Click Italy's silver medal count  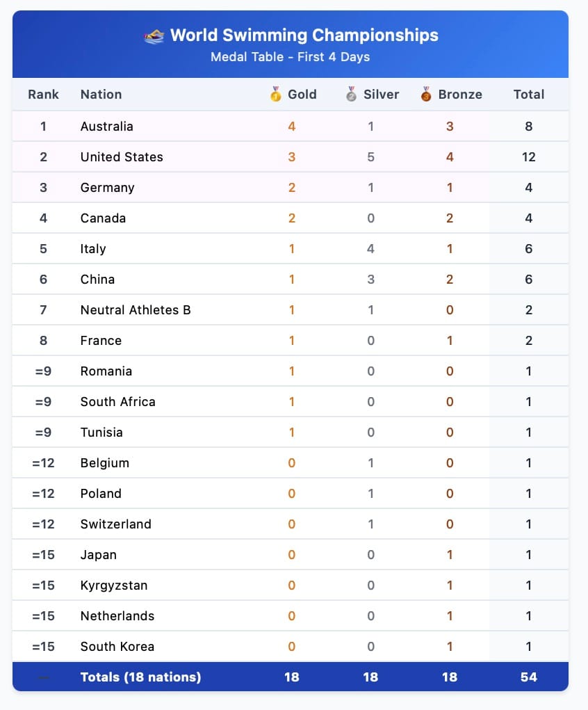pos(370,248)
